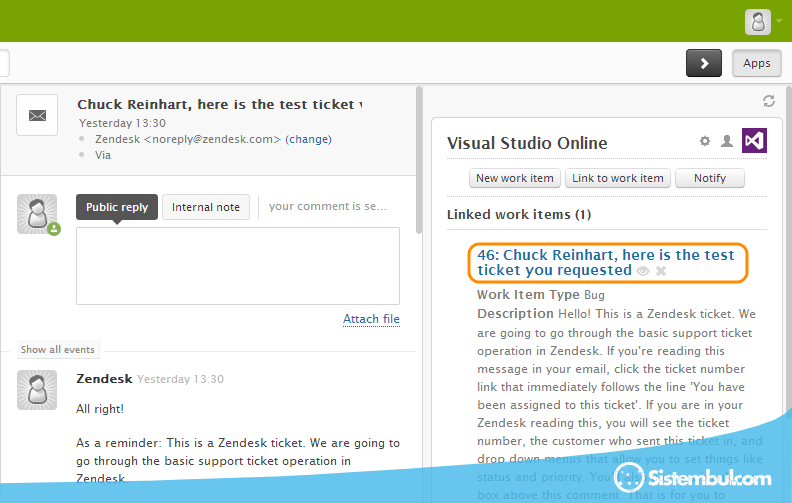792x503 pixels.
Task: Click New work item button
Action: (x=515, y=178)
